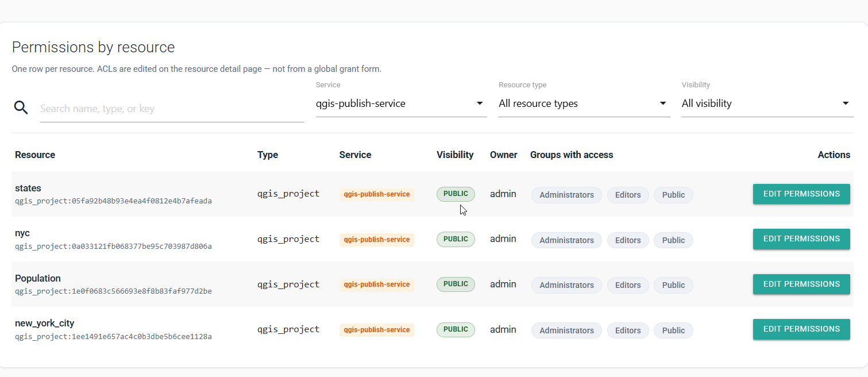Screen dimensions: 868x377
Task: Click the Population key ending f977d2be
Action: (x=113, y=291)
